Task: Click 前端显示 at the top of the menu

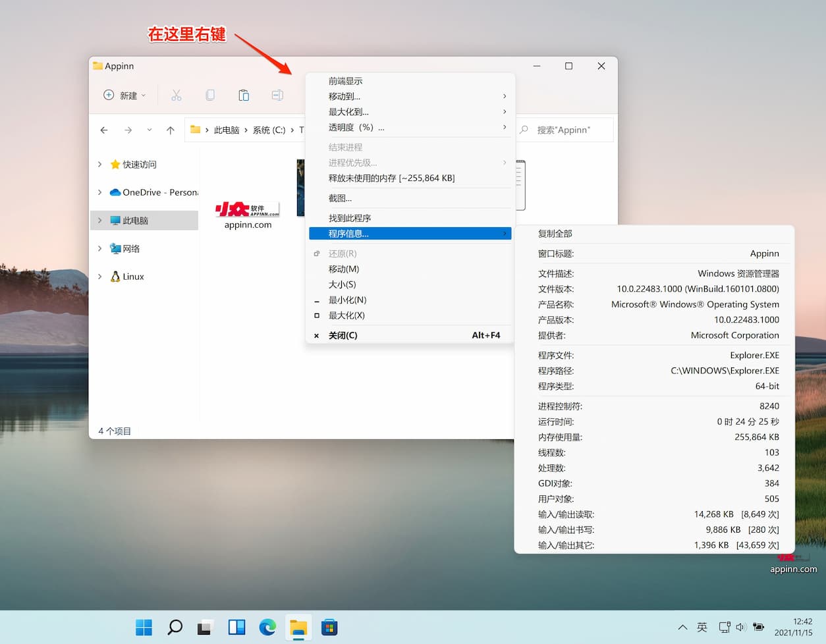Action: pyautogui.click(x=345, y=80)
